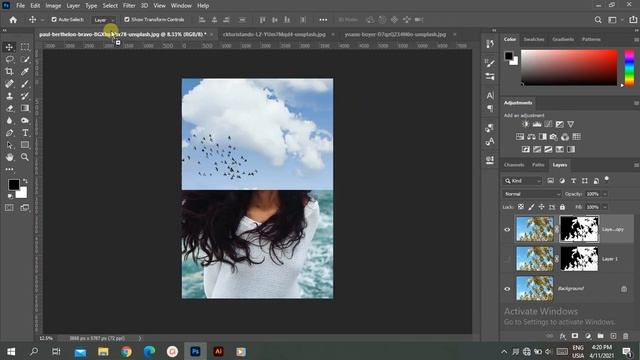Click the Background layer thumbnail
The width and height of the screenshot is (640, 360).
point(534,289)
